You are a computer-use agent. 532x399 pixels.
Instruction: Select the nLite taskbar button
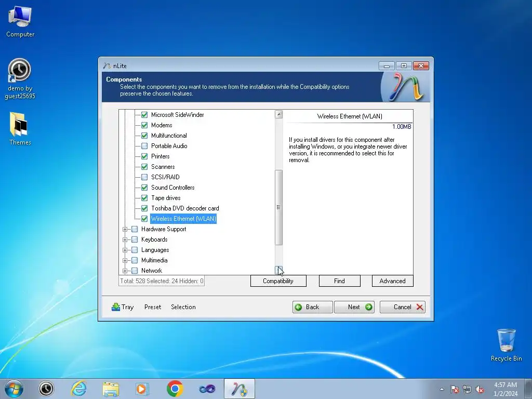(x=240, y=389)
